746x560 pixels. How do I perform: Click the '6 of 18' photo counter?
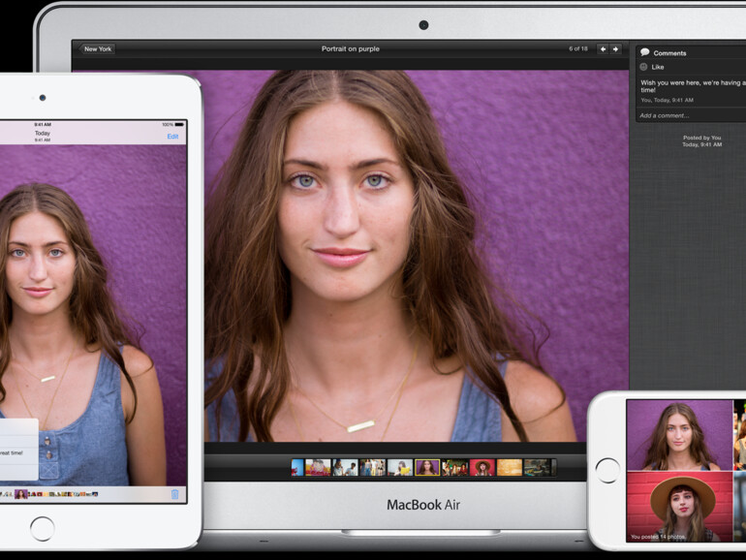click(x=578, y=48)
